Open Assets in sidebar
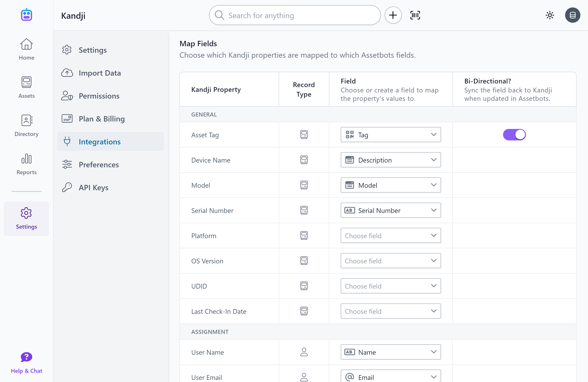588x382 pixels. click(26, 87)
